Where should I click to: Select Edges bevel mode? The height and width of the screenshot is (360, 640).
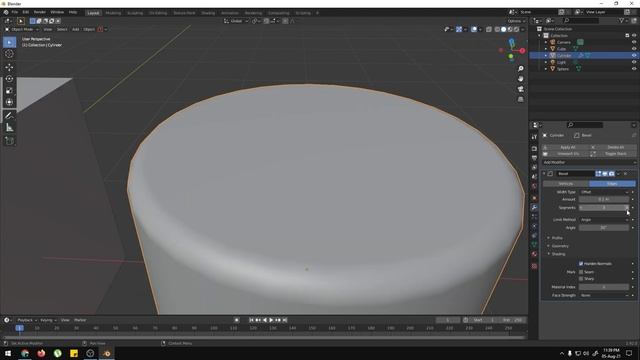point(612,184)
